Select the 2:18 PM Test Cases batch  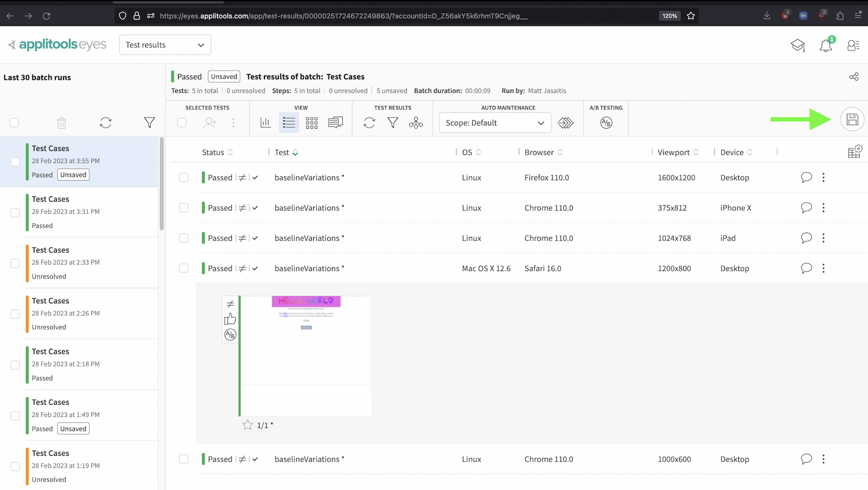point(79,364)
